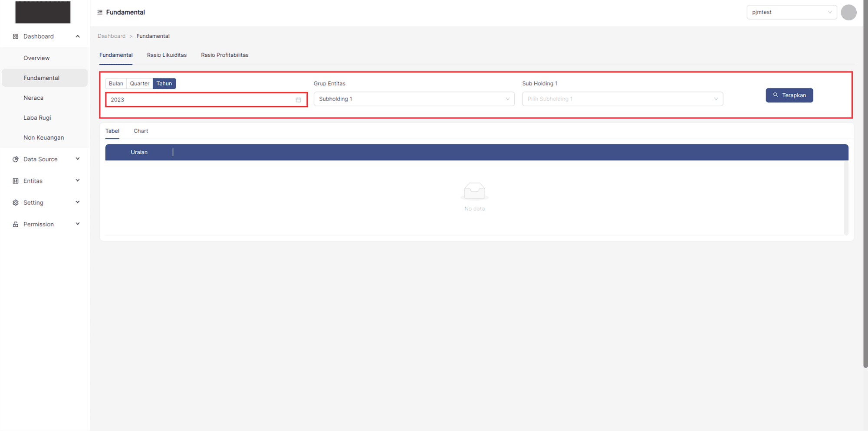Open the calendar icon in year field

pyautogui.click(x=298, y=100)
